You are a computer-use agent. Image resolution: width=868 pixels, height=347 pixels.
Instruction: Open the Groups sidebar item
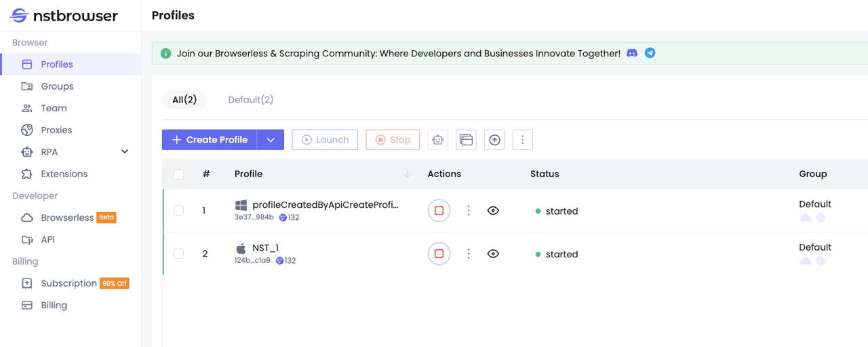click(x=71, y=86)
